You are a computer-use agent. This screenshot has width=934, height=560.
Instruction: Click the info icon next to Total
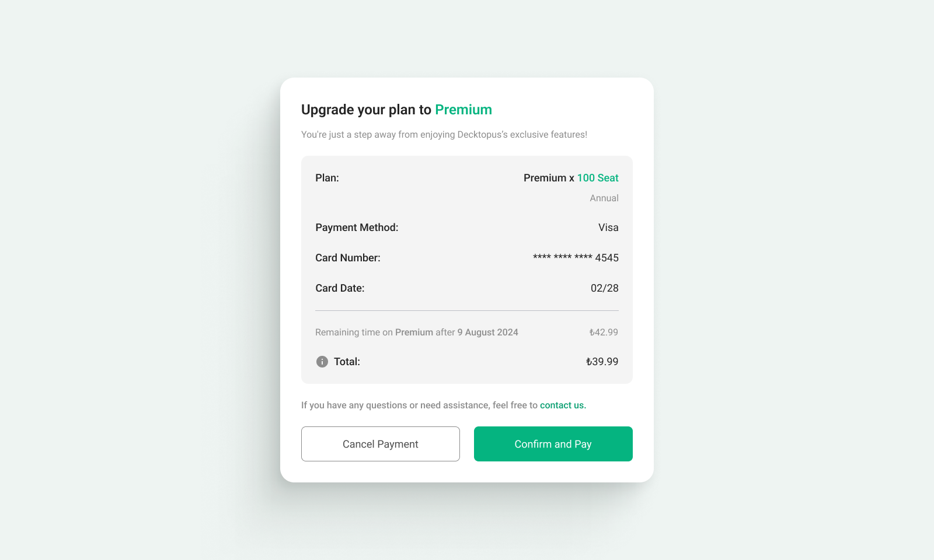322,362
